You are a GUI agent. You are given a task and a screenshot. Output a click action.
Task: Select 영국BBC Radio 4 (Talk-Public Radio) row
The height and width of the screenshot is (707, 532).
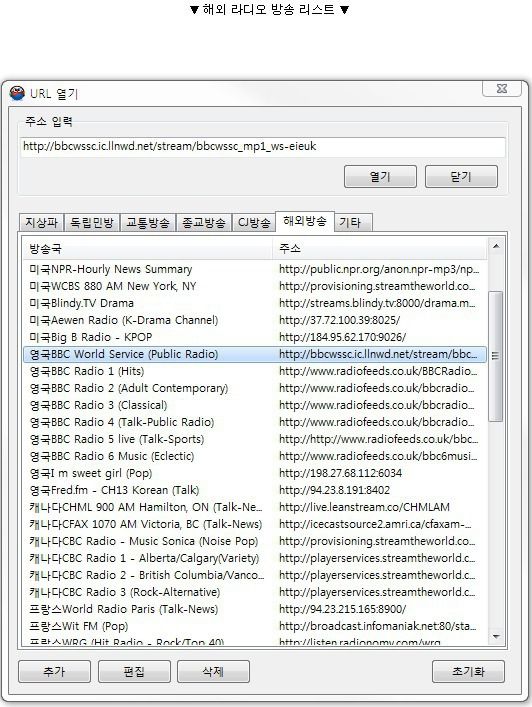(255, 422)
